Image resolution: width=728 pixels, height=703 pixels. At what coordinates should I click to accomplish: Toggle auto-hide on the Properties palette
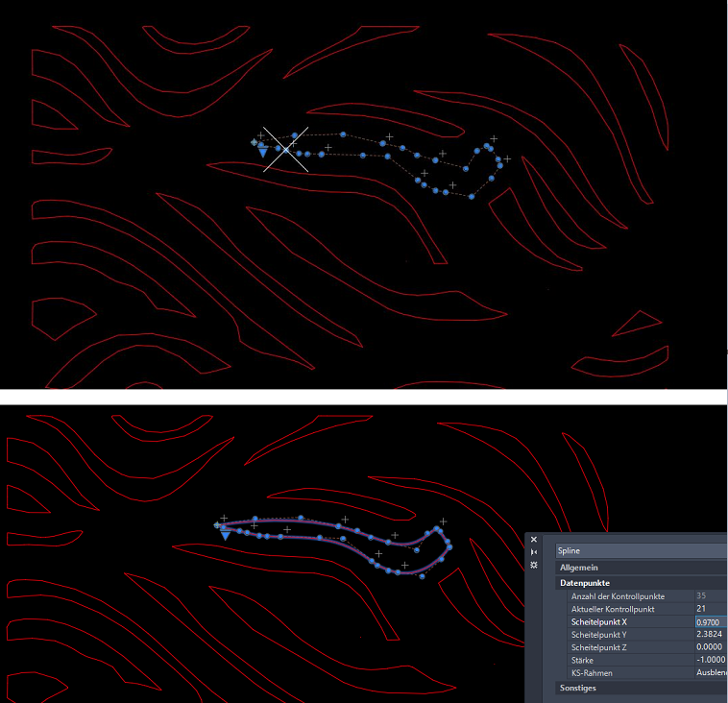[x=533, y=552]
